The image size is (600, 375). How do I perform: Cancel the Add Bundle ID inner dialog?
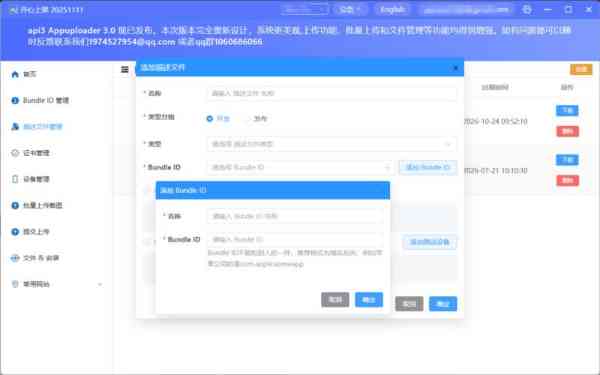coord(335,300)
